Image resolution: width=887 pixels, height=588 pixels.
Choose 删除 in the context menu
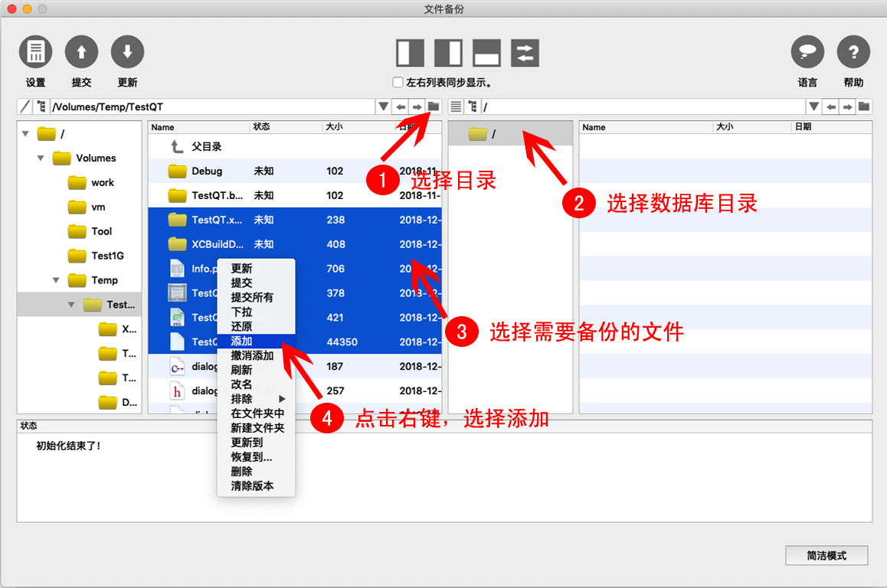(257, 472)
